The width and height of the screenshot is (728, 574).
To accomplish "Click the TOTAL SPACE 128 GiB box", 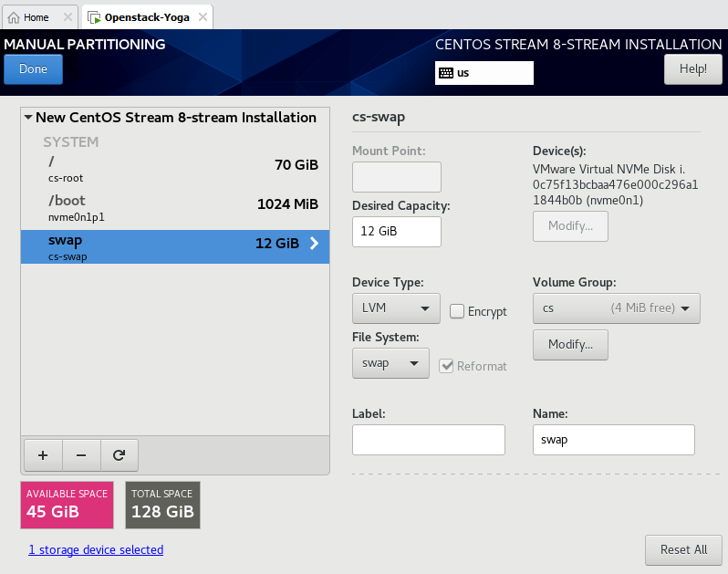I will click(162, 505).
